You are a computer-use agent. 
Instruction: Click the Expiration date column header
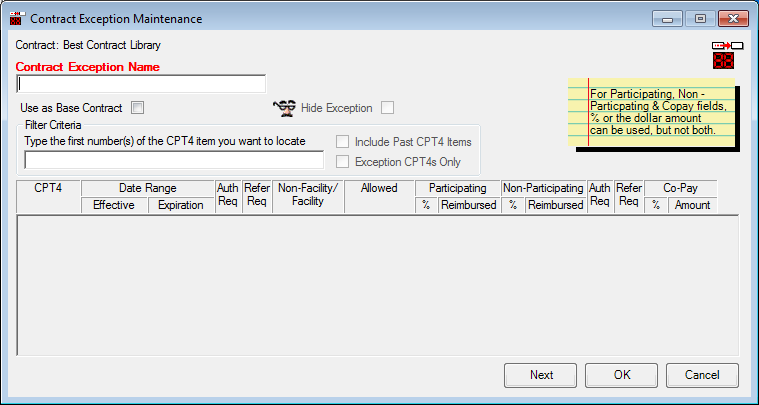[181, 205]
